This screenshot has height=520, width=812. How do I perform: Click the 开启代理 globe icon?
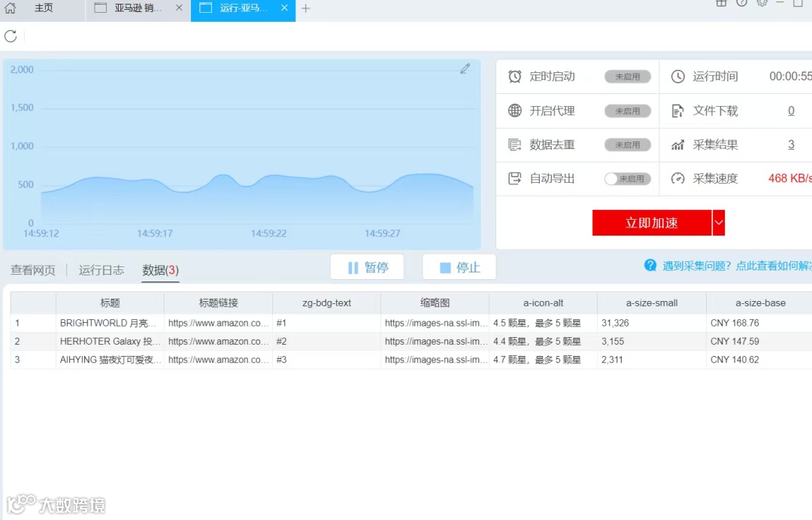click(x=515, y=111)
